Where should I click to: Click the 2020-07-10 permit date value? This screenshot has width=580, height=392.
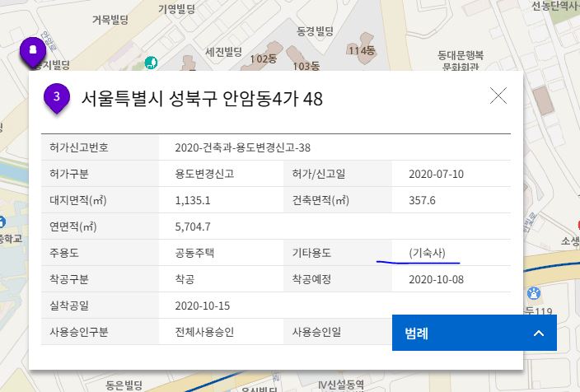click(436, 174)
